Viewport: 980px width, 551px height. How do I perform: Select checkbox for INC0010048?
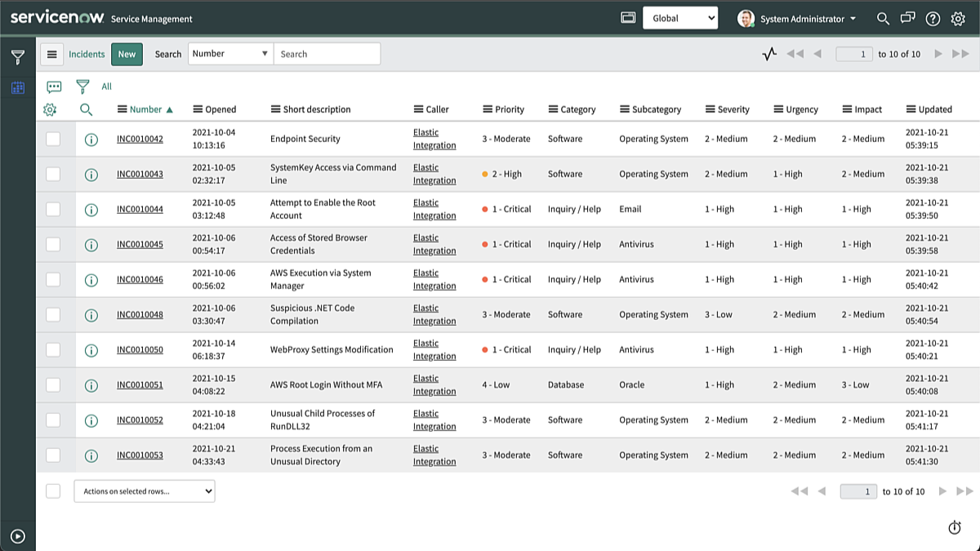coord(53,314)
